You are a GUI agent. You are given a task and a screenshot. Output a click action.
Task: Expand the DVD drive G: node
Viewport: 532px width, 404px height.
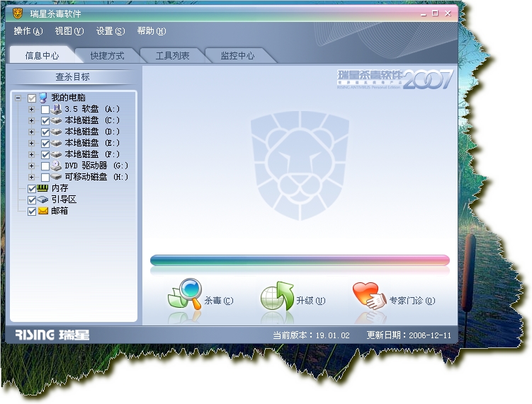coord(32,166)
